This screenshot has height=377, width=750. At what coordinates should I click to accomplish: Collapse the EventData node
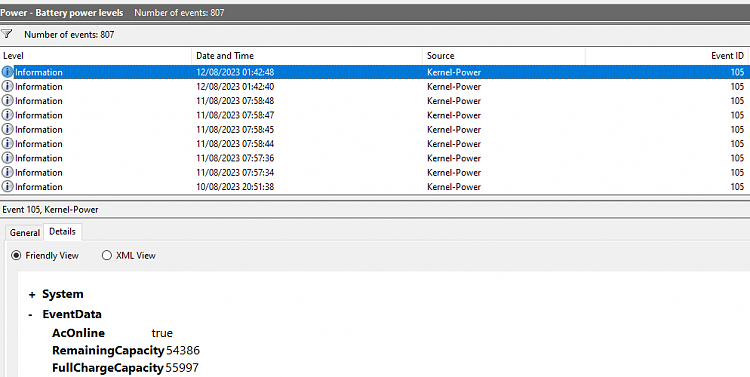pos(31,315)
